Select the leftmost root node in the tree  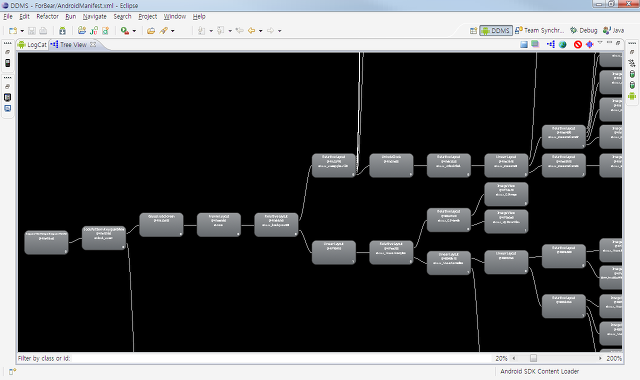click(46, 242)
